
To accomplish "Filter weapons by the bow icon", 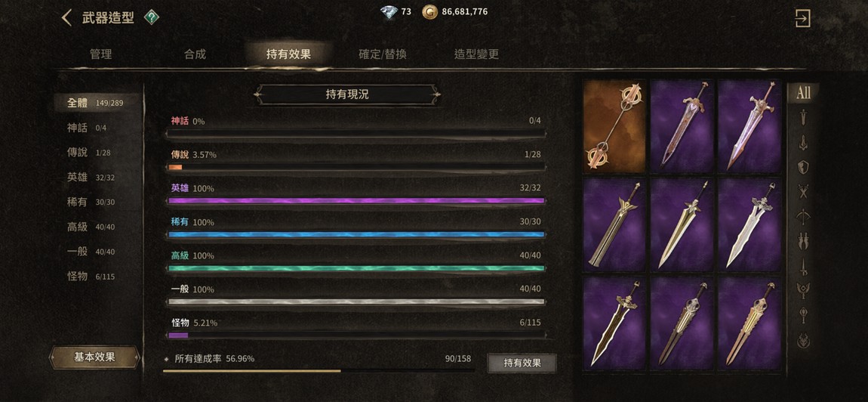I will coord(802,217).
